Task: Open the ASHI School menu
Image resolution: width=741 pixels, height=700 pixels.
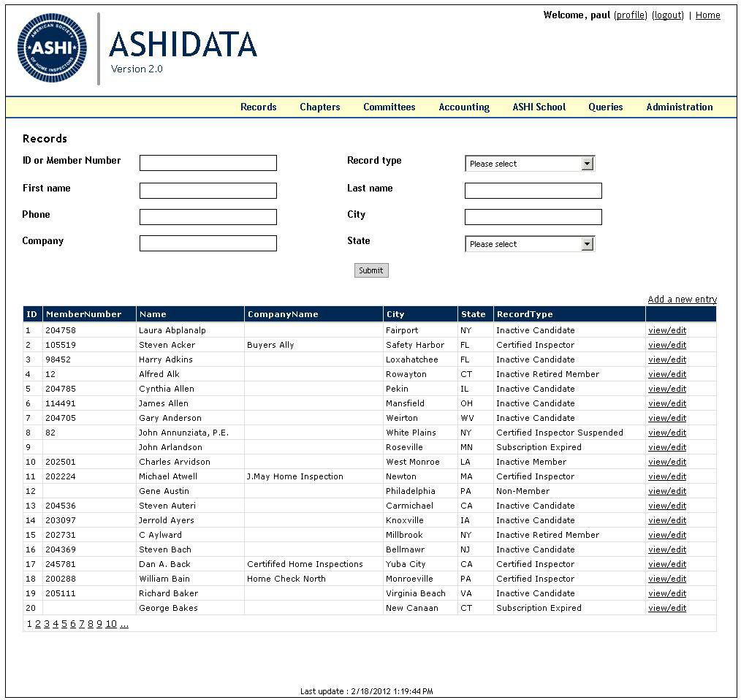Action: [x=539, y=107]
